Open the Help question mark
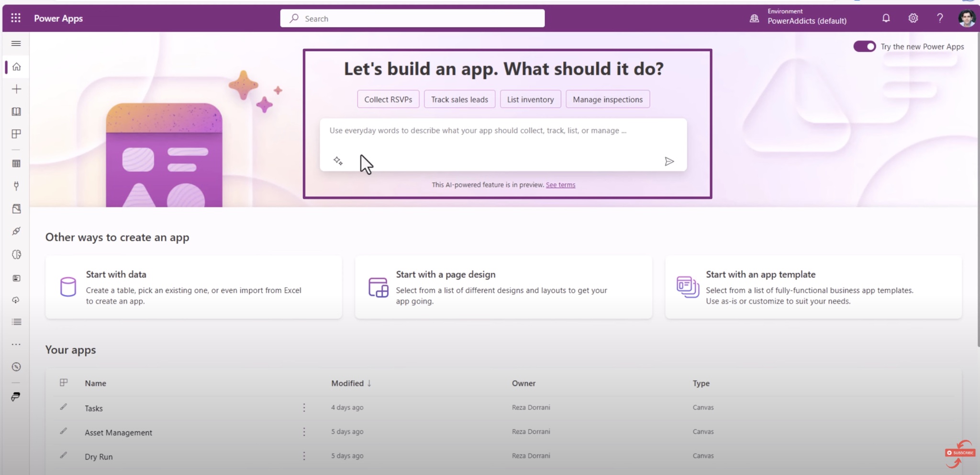 tap(940, 18)
